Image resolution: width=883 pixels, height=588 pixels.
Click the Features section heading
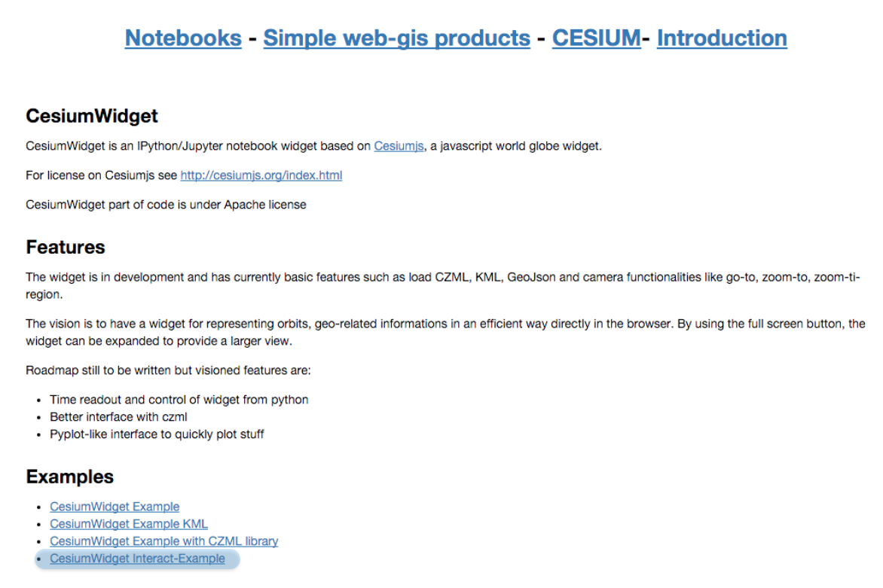point(66,247)
